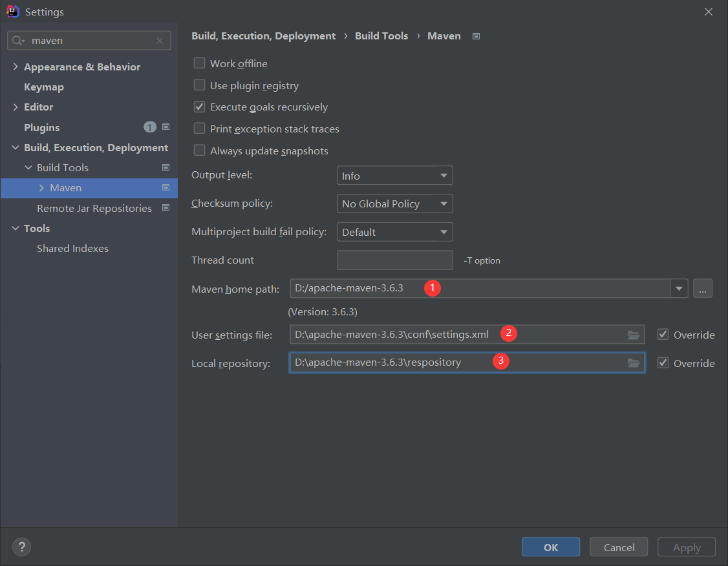This screenshot has height=566, width=728.
Task: Collapse the Tools section
Action: (16, 228)
